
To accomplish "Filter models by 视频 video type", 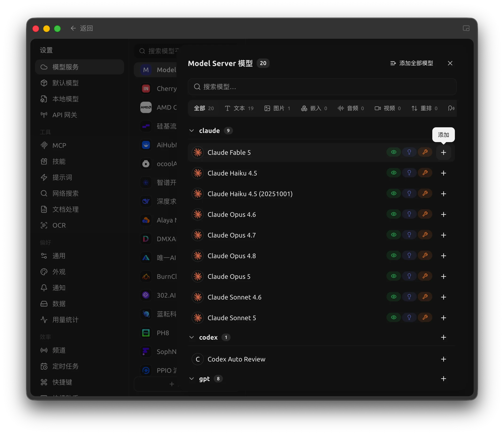I will coord(387,108).
